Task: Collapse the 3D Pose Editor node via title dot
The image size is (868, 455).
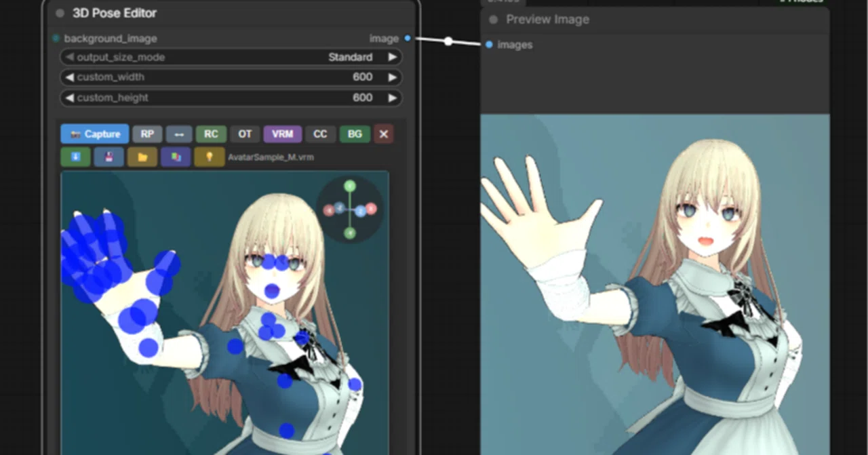Action: click(60, 13)
